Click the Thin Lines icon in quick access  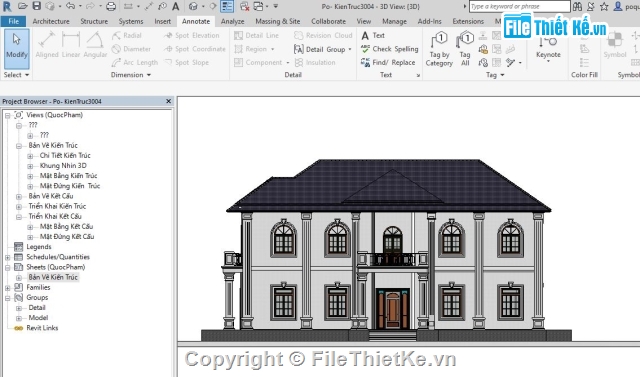click(x=227, y=6)
